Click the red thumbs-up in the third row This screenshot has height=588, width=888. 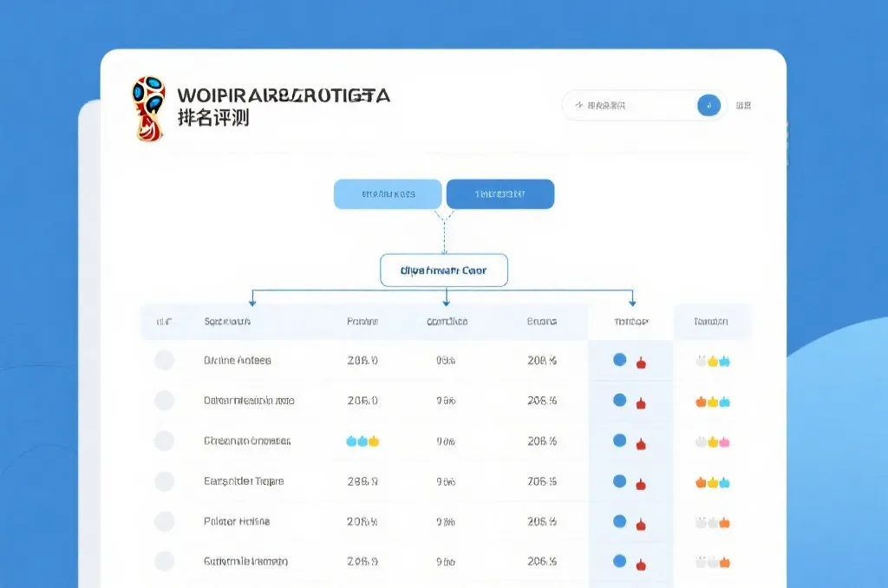pos(641,443)
